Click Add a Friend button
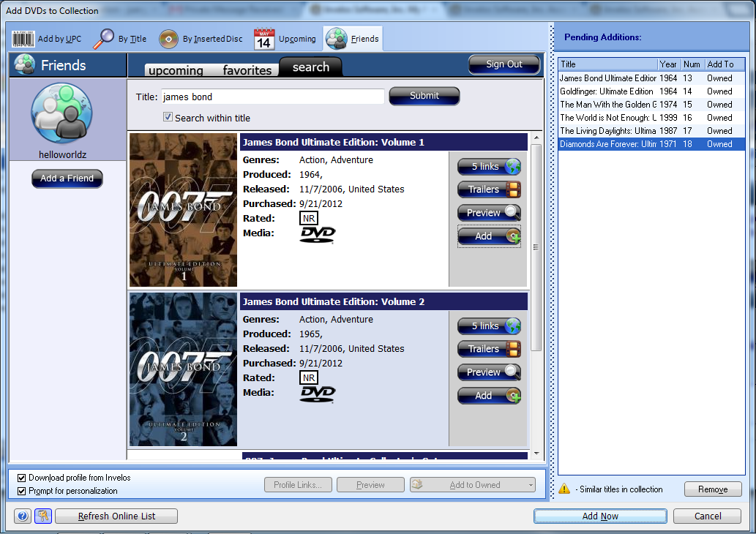Image resolution: width=756 pixels, height=534 pixels. (x=67, y=178)
